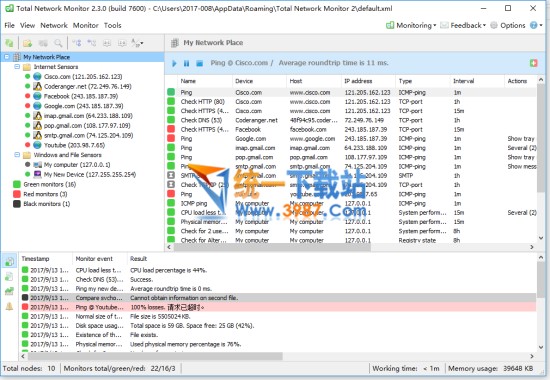
Task: Click the Options gear icon
Action: tap(494, 25)
